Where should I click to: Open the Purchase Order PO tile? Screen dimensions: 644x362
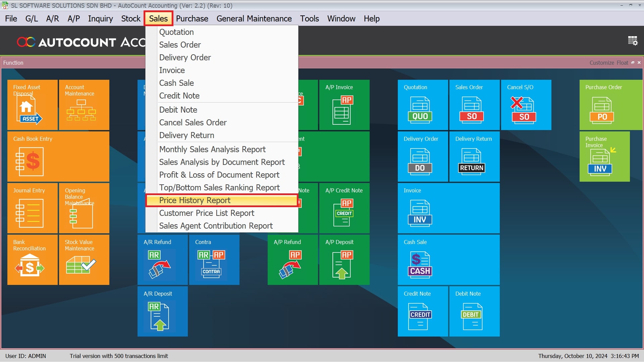coord(610,105)
